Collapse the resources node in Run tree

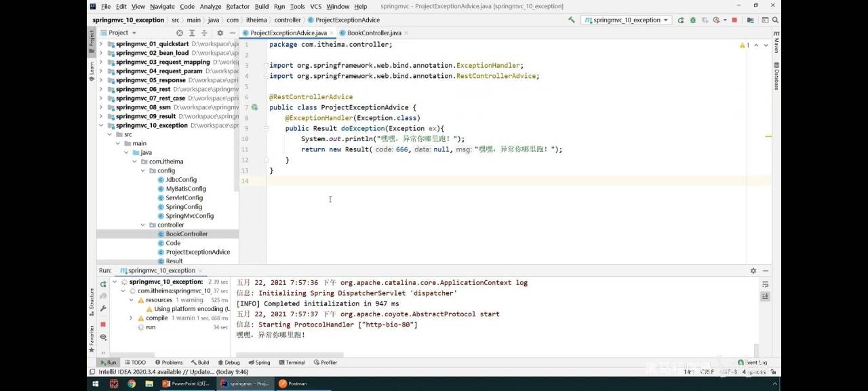tap(132, 299)
